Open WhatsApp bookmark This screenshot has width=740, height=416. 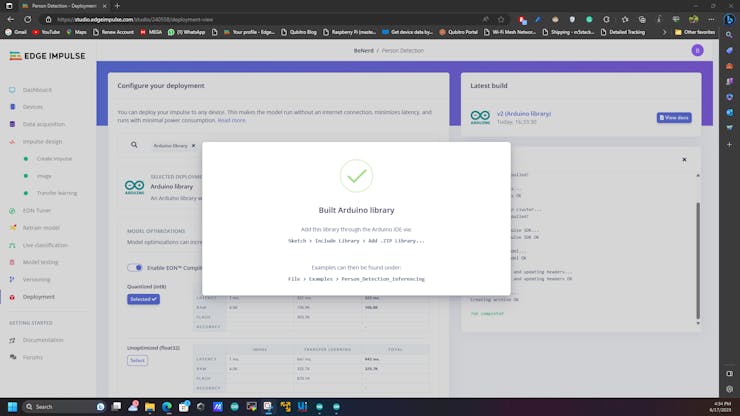(x=186, y=32)
